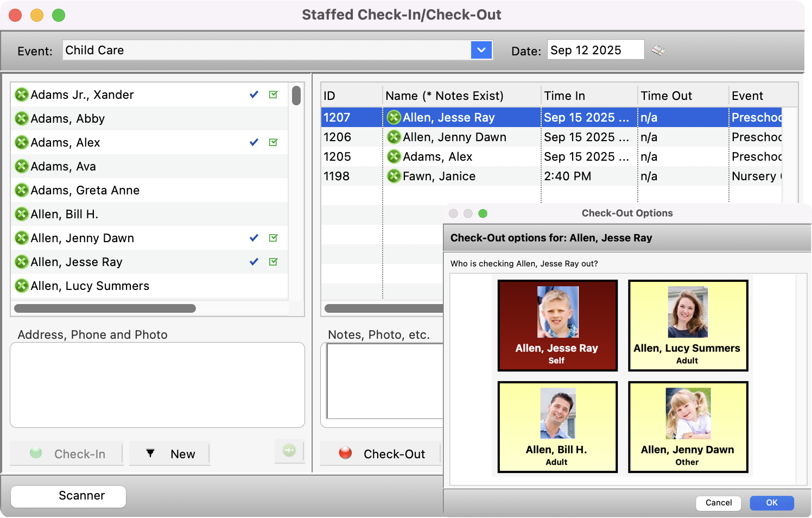Choose the Allen, Jesse Ray Self card
The width and height of the screenshot is (812, 518).
point(557,325)
